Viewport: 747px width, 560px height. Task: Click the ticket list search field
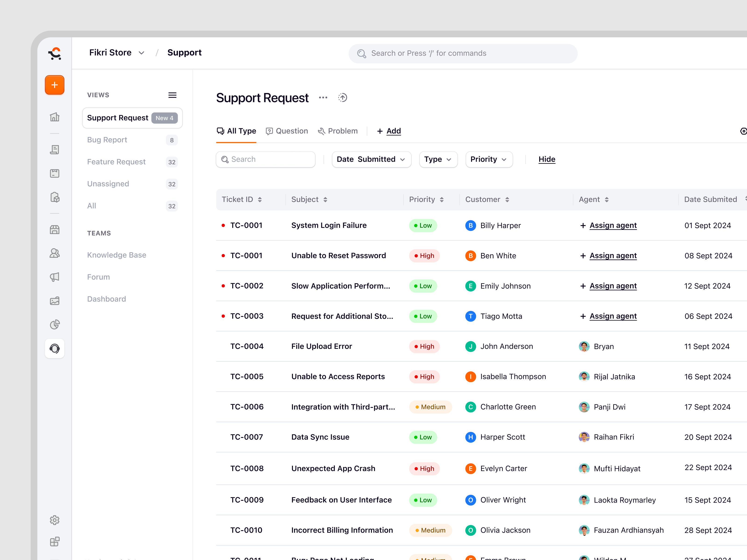point(265,159)
